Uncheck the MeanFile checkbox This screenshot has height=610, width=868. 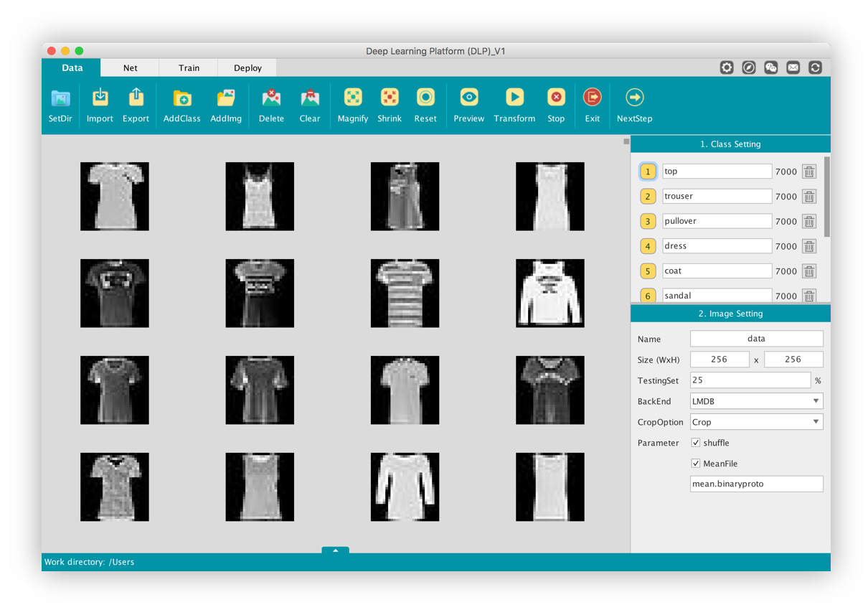coord(695,464)
